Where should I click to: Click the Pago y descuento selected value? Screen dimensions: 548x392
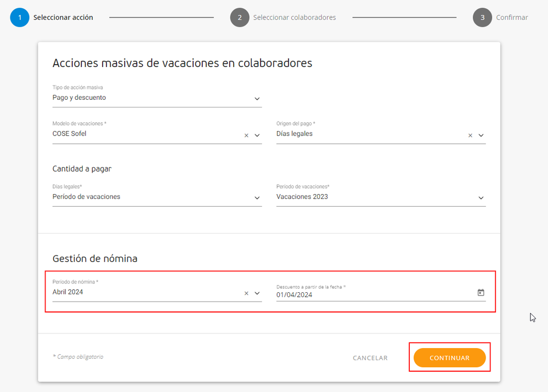[80, 98]
